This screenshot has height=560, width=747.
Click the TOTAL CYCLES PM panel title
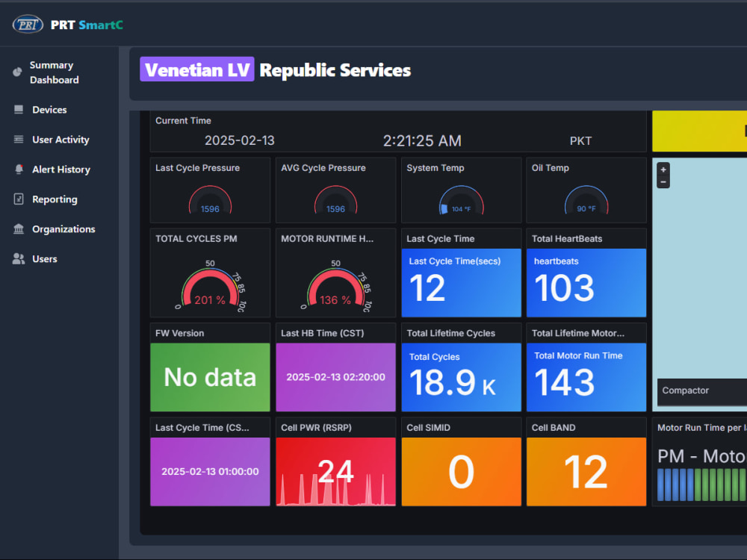196,239
